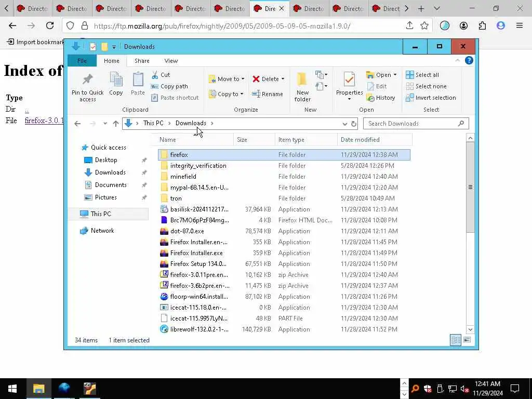Cut the selected item
This screenshot has height=399, width=532.
point(161,75)
